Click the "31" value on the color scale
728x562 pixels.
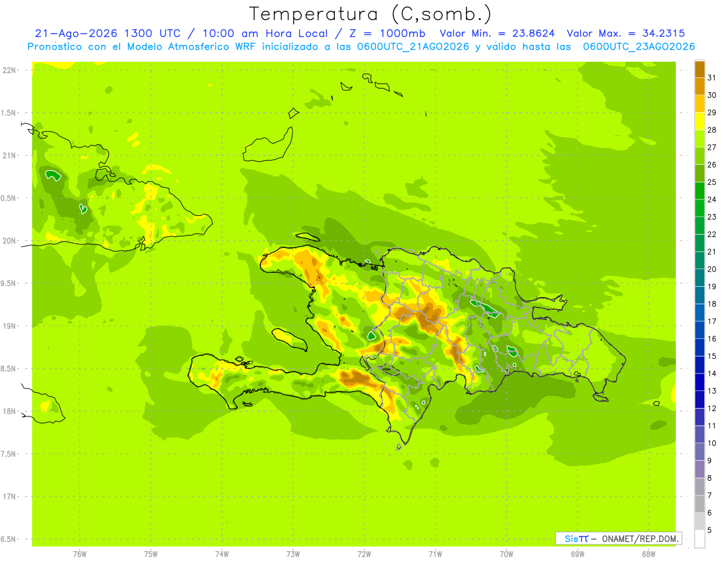coord(712,78)
